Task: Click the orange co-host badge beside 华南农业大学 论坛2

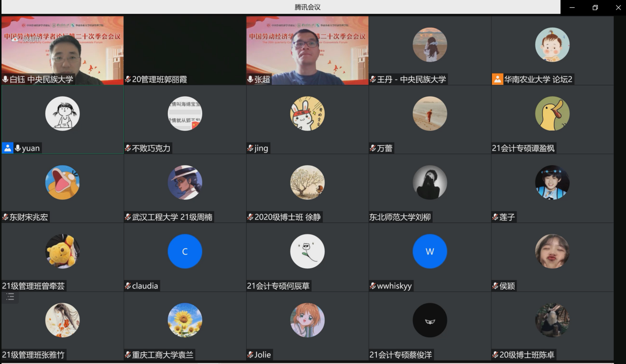Action: coord(497,79)
